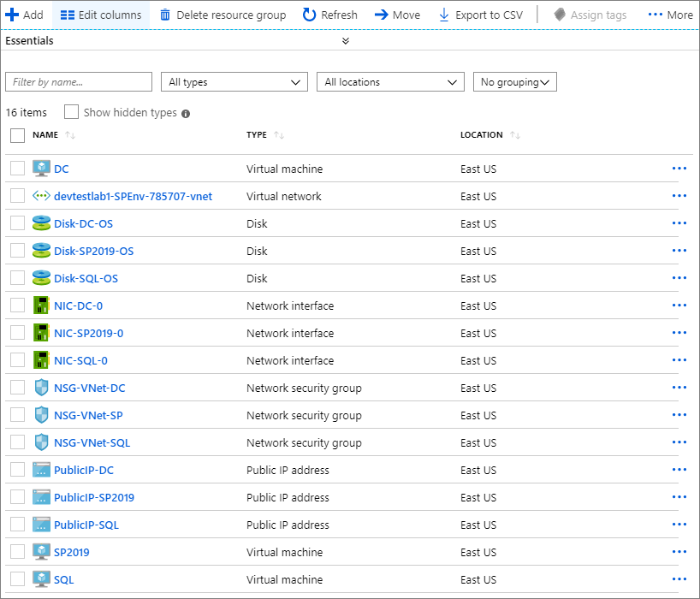Click the PublicIP-DC address icon
Viewport: 700px width, 599px height.
coord(42,470)
